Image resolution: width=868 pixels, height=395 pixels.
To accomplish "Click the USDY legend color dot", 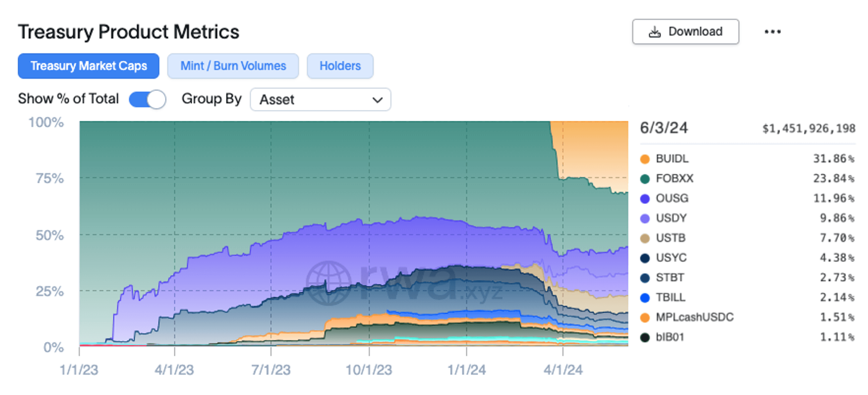I will click(645, 218).
